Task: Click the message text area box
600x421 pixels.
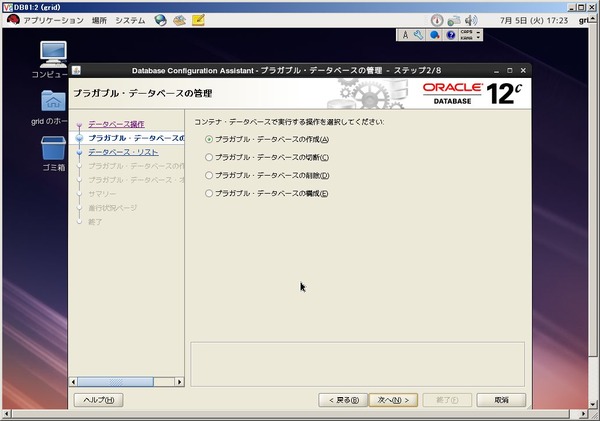Action: tap(357, 364)
